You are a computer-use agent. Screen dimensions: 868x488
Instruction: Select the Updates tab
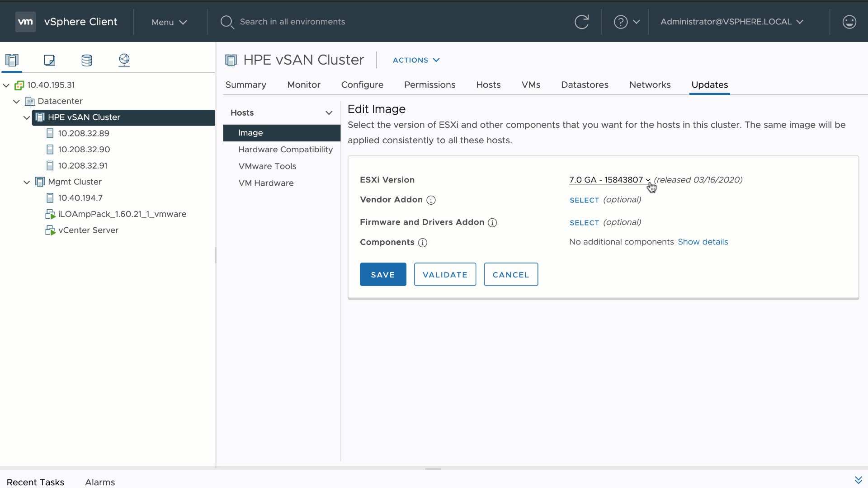pos(709,85)
